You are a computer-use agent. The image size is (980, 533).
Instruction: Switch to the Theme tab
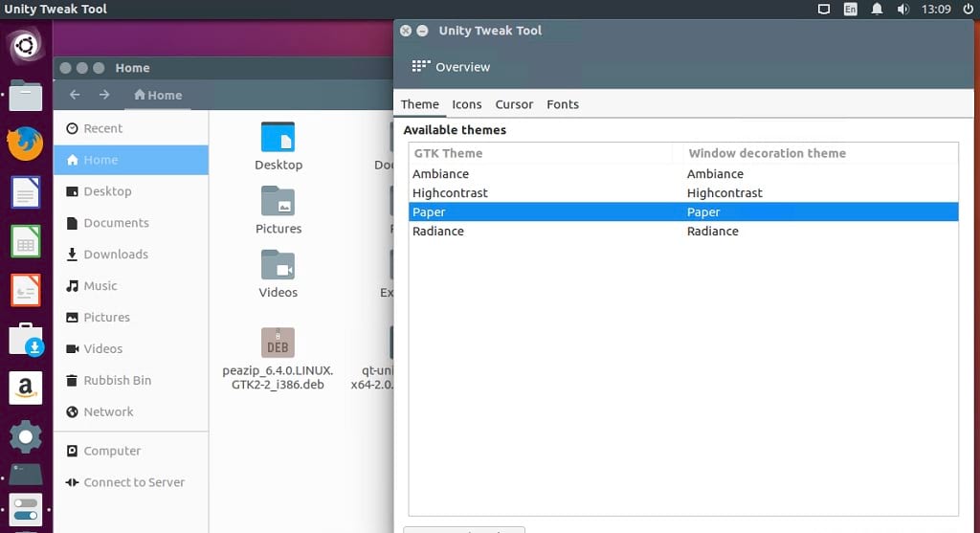tap(420, 104)
